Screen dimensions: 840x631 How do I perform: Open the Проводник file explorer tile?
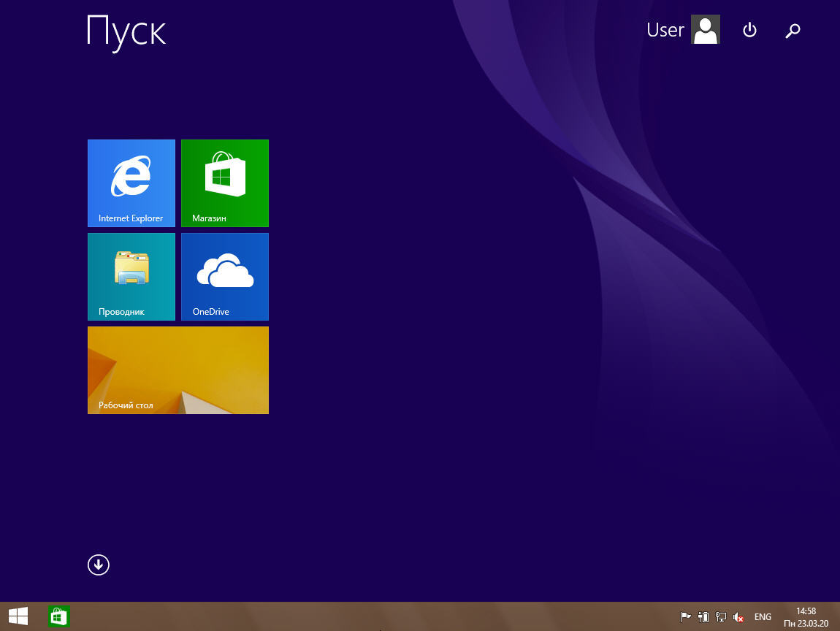point(131,276)
